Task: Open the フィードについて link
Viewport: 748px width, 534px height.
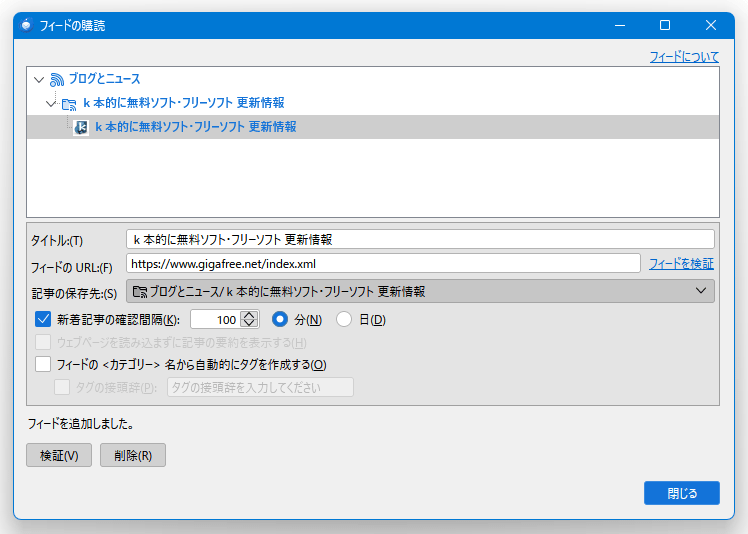Action: [684, 57]
